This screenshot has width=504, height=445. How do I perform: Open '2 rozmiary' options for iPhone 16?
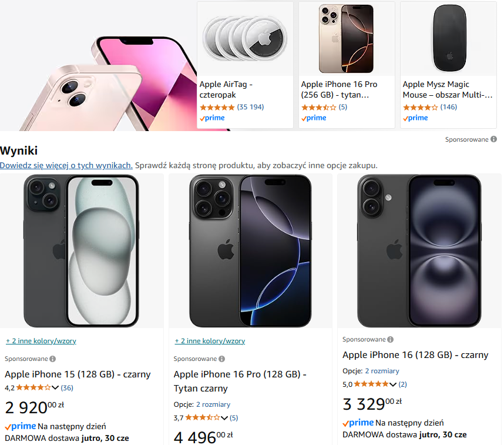click(x=382, y=371)
